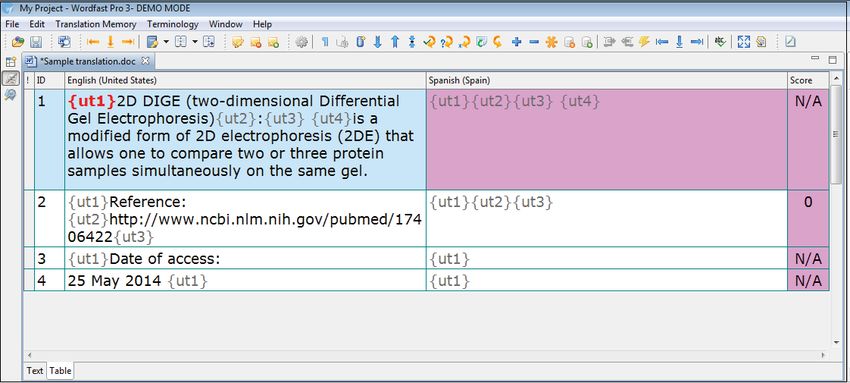The image size is (850, 383).
Task: Close the Sample translation.doc tab
Action: click(x=145, y=61)
